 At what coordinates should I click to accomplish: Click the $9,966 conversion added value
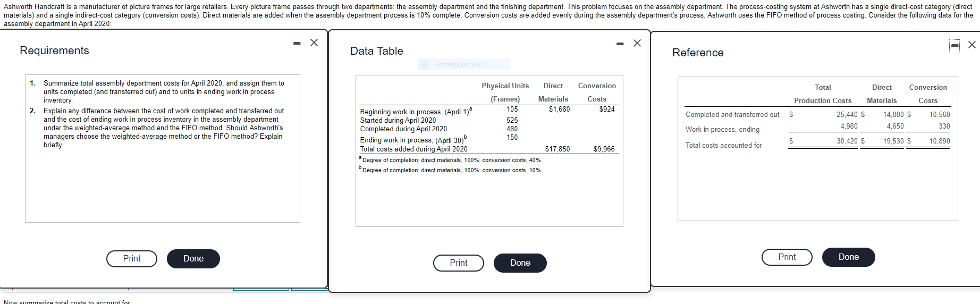tap(604, 149)
